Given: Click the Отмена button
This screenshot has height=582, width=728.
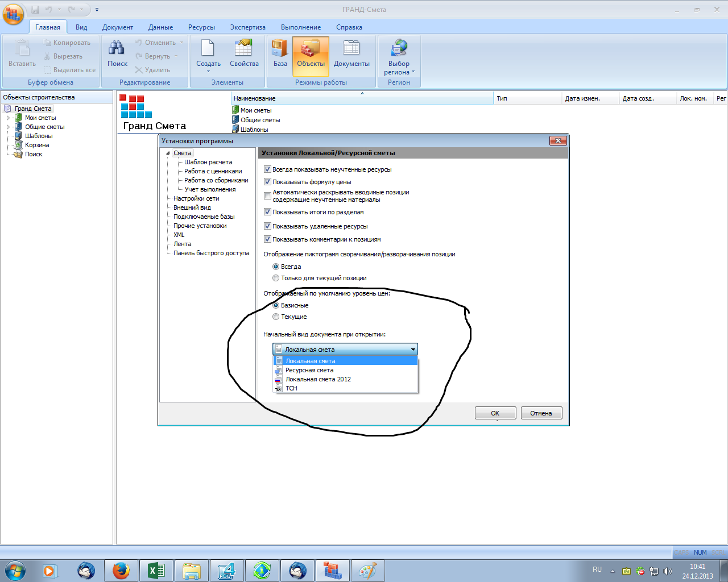Looking at the screenshot, I should [x=541, y=413].
